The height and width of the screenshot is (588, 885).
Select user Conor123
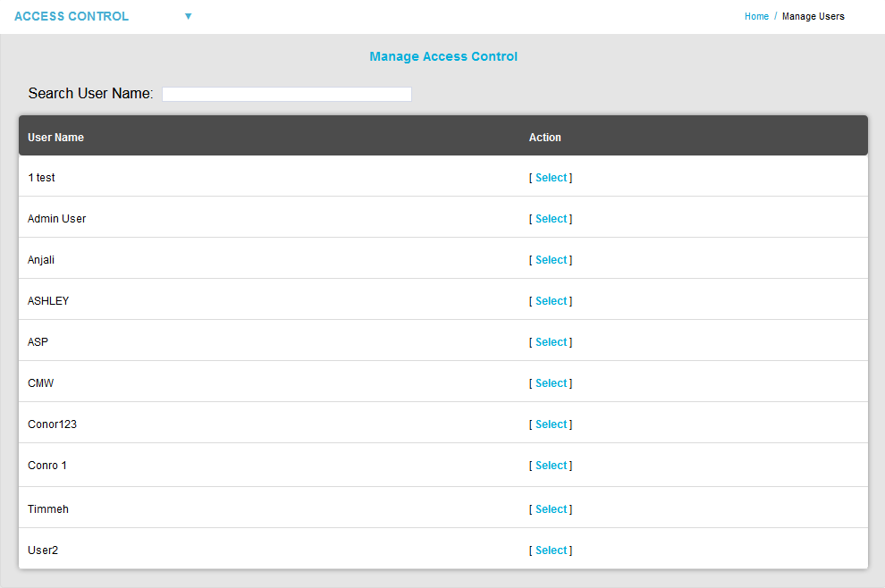coord(551,424)
